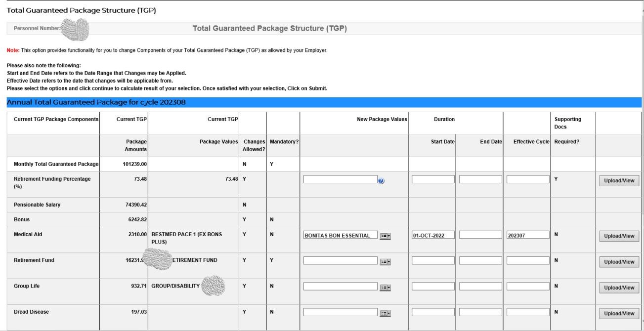This screenshot has width=644, height=331.
Task: Click the Dread Disease Effective Cycle field
Action: tap(527, 312)
